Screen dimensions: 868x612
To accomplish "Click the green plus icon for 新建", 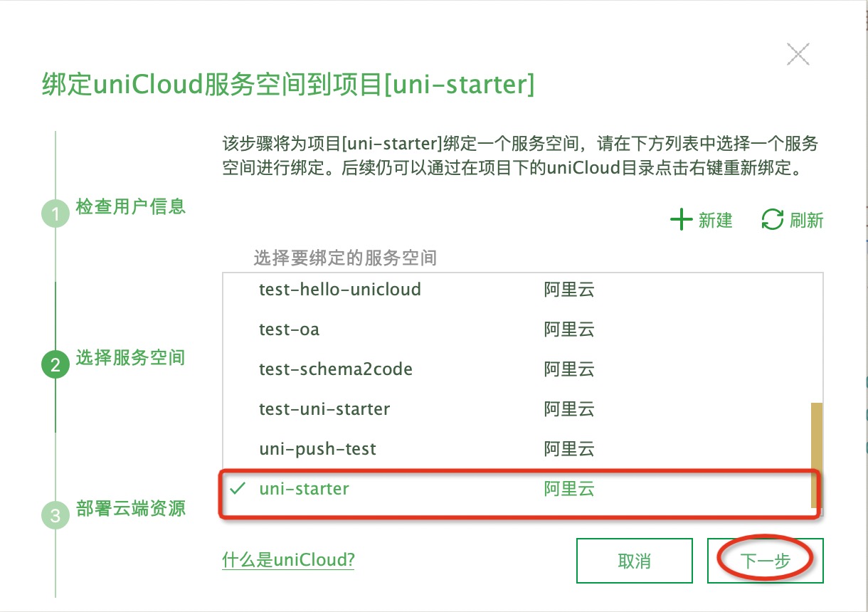I will point(681,220).
